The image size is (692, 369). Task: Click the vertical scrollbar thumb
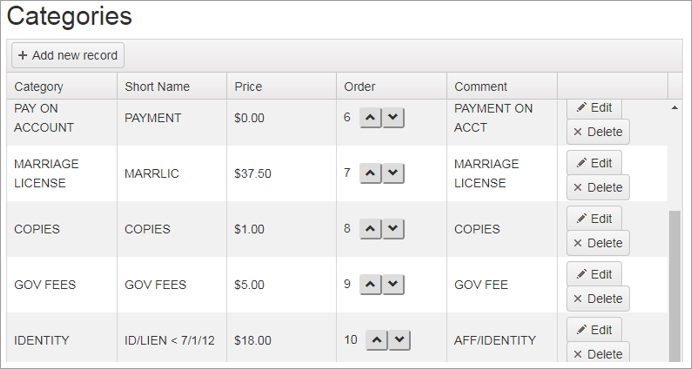tap(674, 286)
